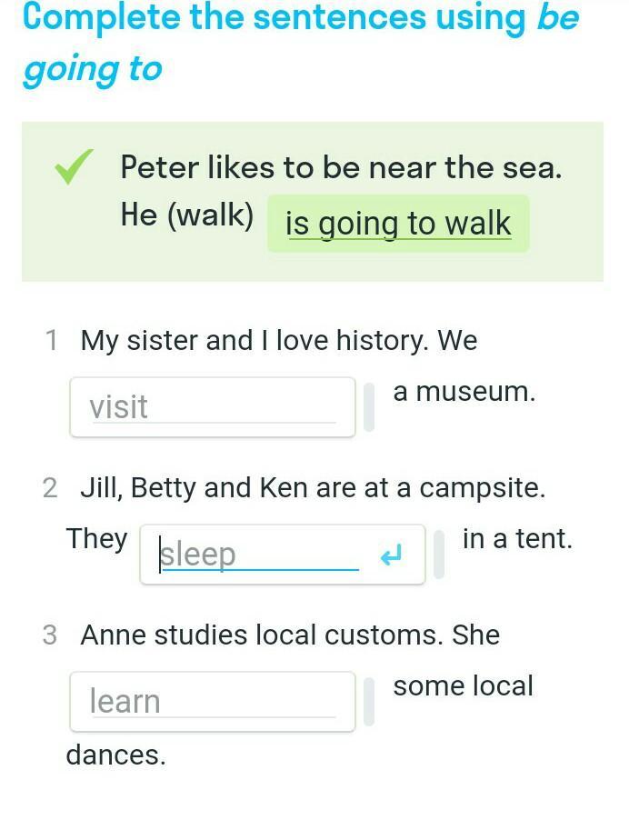Focus the "visit" answer input field
Screen dimensions: 629x840
pos(212,407)
